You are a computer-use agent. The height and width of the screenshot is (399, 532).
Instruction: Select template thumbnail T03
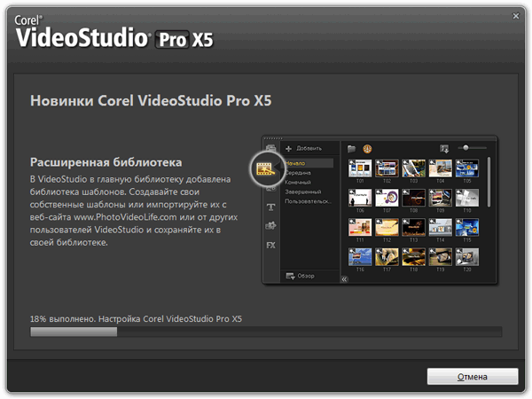(413, 168)
